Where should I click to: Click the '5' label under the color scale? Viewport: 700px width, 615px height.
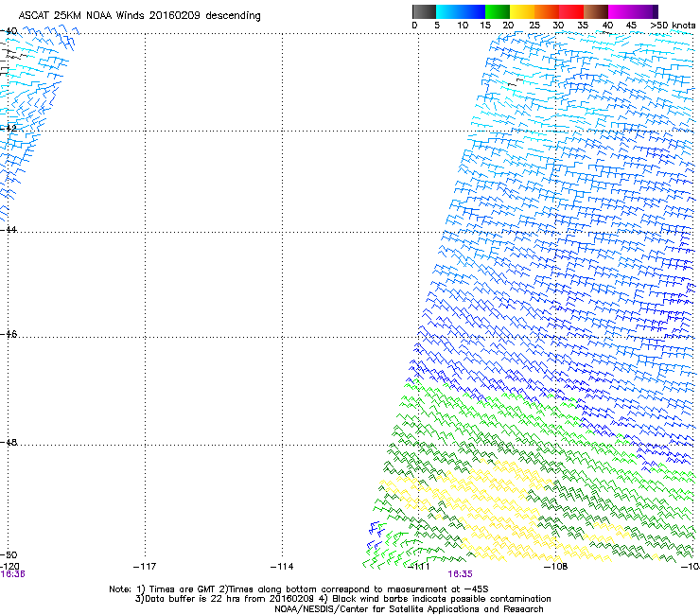(437, 26)
